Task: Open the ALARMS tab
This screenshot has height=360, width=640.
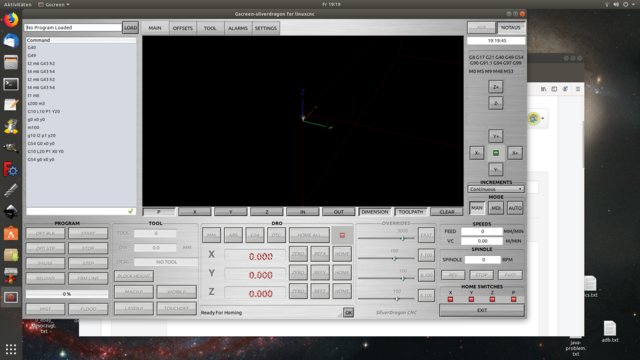Action: tap(238, 28)
